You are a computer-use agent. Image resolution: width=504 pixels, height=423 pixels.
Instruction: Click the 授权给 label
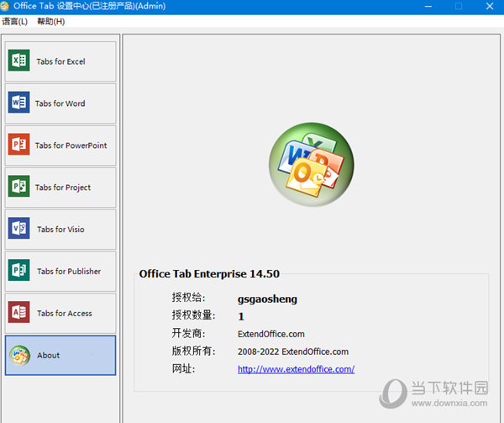click(188, 297)
